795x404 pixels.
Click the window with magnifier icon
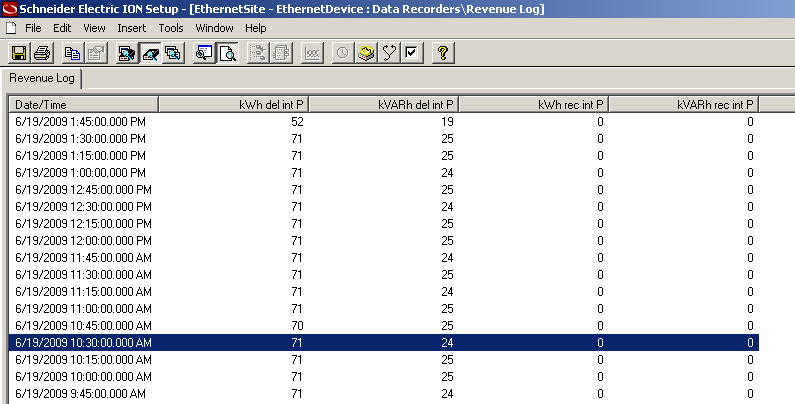pyautogui.click(x=204, y=53)
